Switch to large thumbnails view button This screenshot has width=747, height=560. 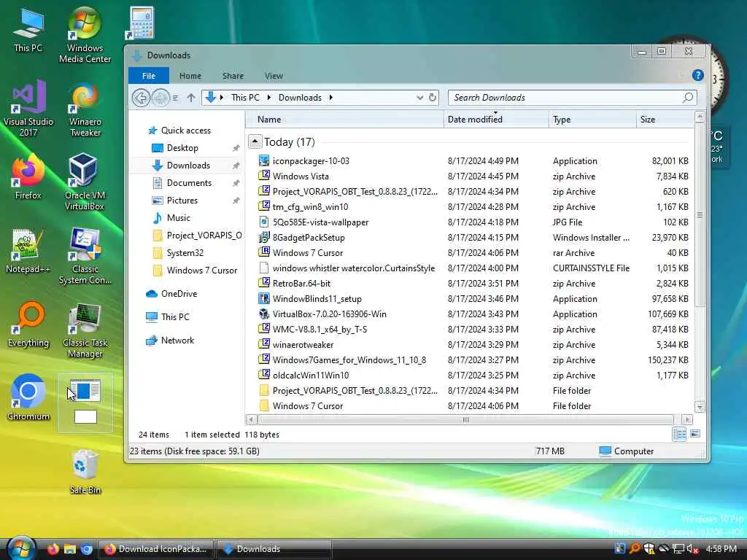click(695, 434)
